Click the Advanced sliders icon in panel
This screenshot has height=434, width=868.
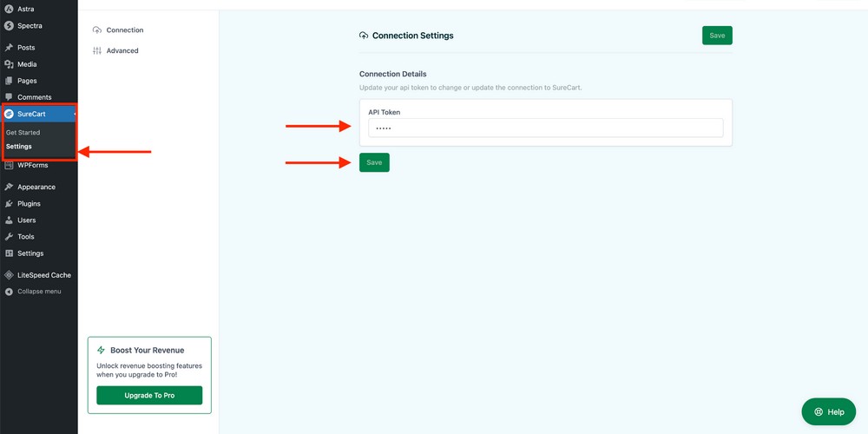pyautogui.click(x=97, y=50)
